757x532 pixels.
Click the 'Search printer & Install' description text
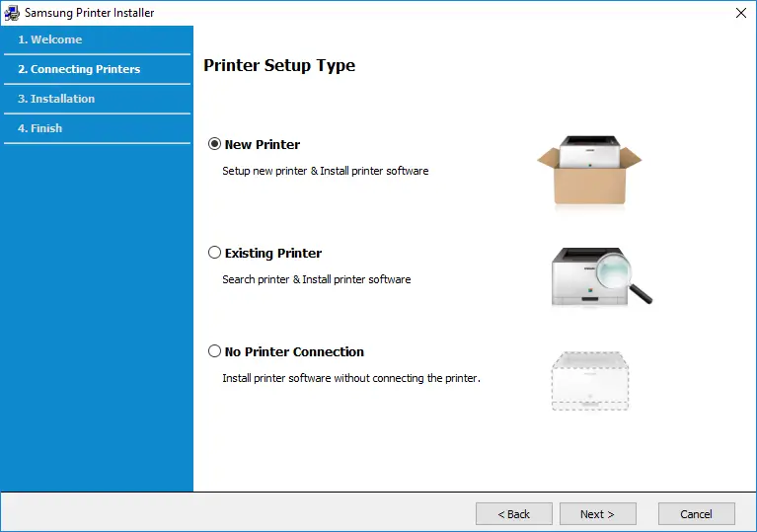(316, 279)
